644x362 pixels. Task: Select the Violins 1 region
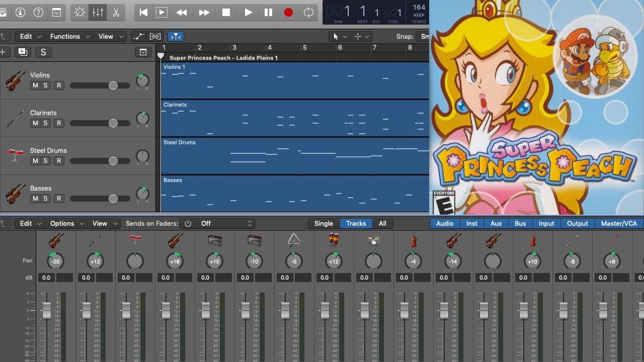point(295,80)
